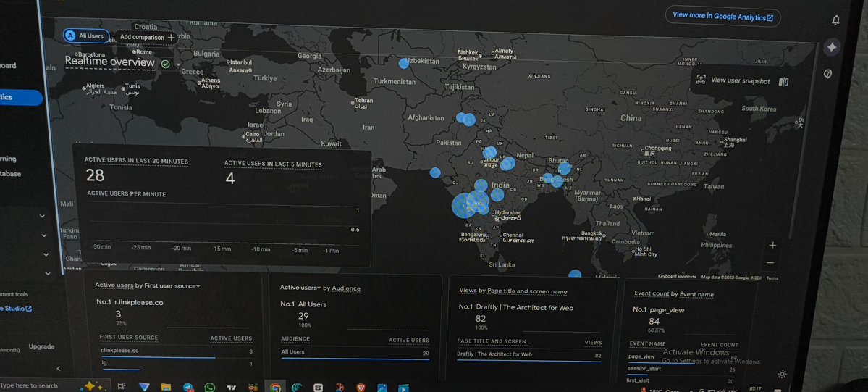Click the Realtime overview title
The image size is (868, 392).
click(x=109, y=62)
